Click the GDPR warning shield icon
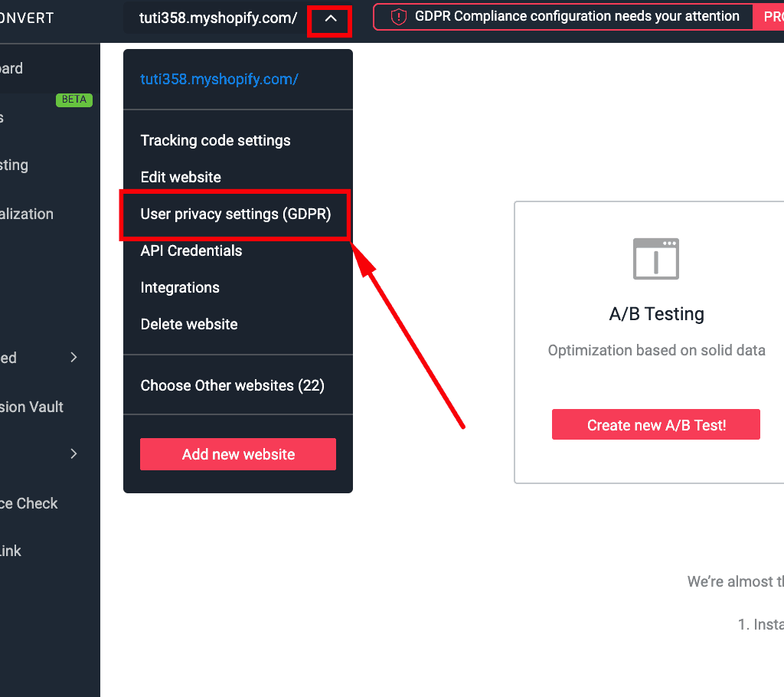Image resolution: width=784 pixels, height=697 pixels. (x=397, y=17)
